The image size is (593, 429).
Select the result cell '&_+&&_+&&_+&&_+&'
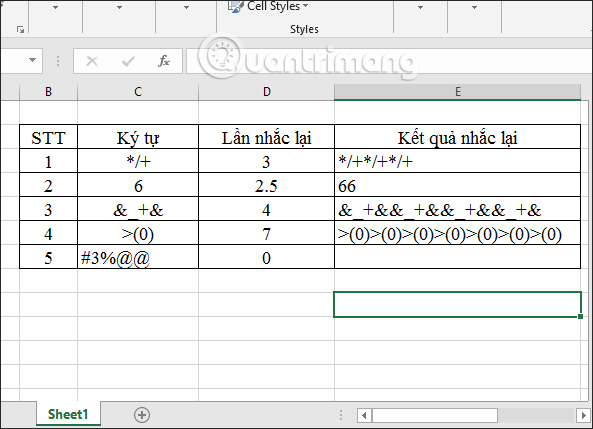(458, 209)
